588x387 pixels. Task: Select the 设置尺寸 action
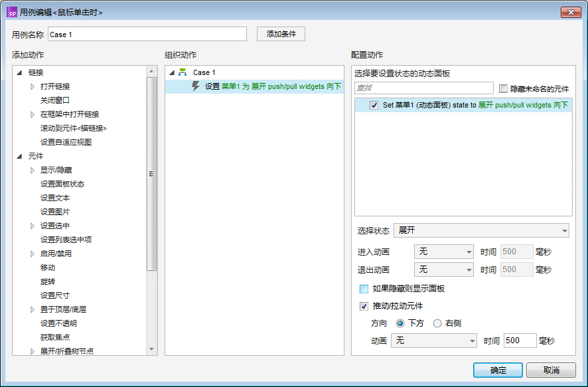(x=55, y=295)
